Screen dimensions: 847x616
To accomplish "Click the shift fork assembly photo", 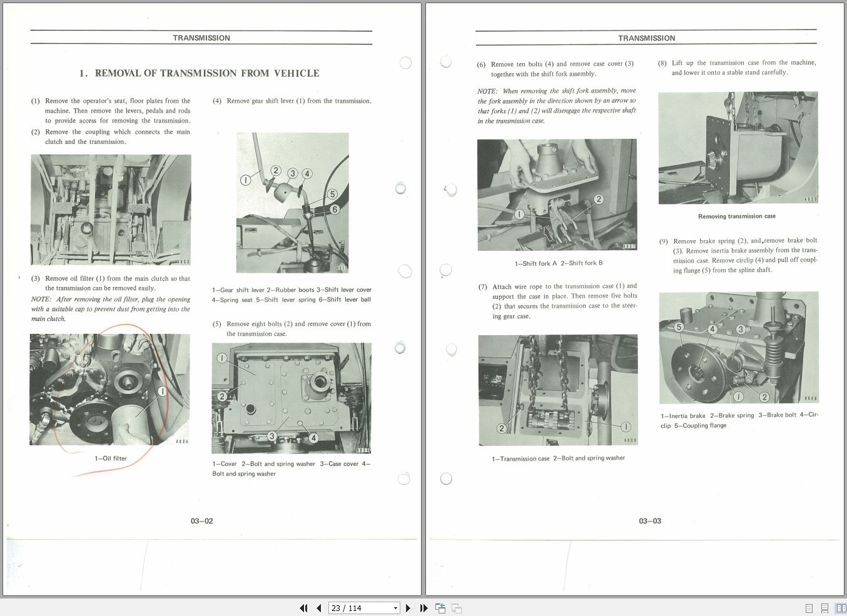I will 557,194.
